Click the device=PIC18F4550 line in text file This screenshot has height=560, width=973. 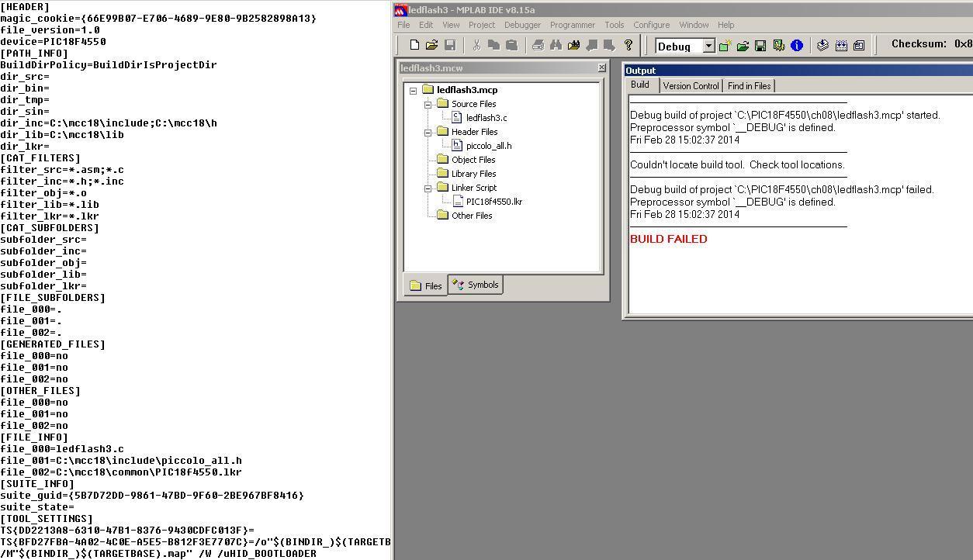[54, 42]
